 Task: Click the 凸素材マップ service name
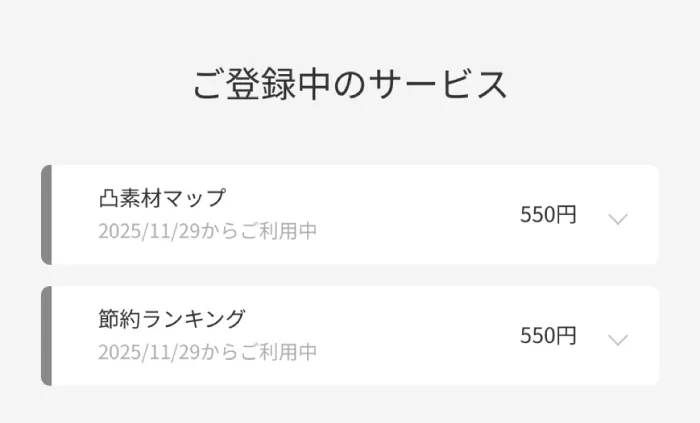pyautogui.click(x=162, y=197)
